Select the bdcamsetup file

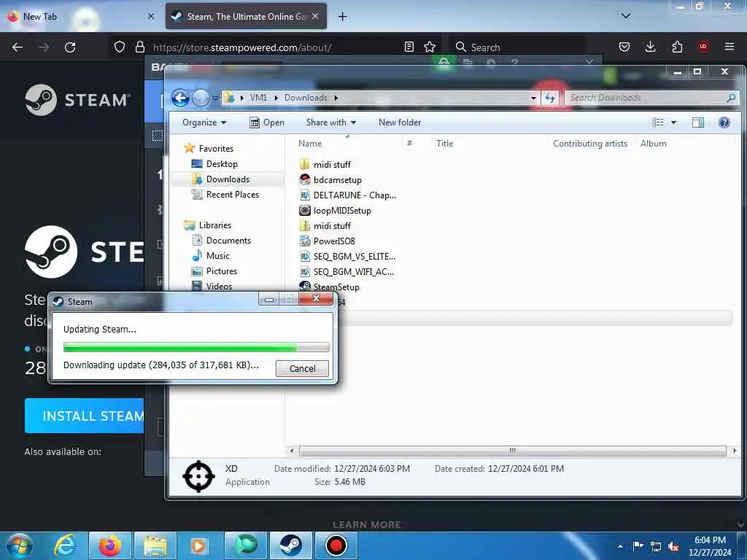point(337,180)
